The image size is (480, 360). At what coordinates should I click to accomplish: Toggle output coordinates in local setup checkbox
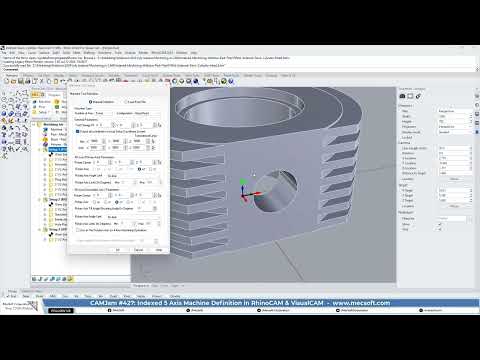[x=78, y=132]
